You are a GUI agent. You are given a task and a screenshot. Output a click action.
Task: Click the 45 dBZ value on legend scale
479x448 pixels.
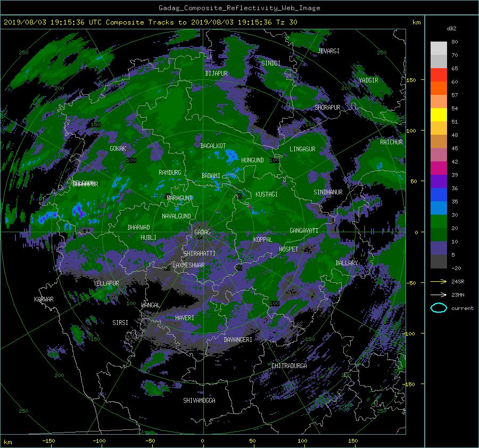pos(455,148)
